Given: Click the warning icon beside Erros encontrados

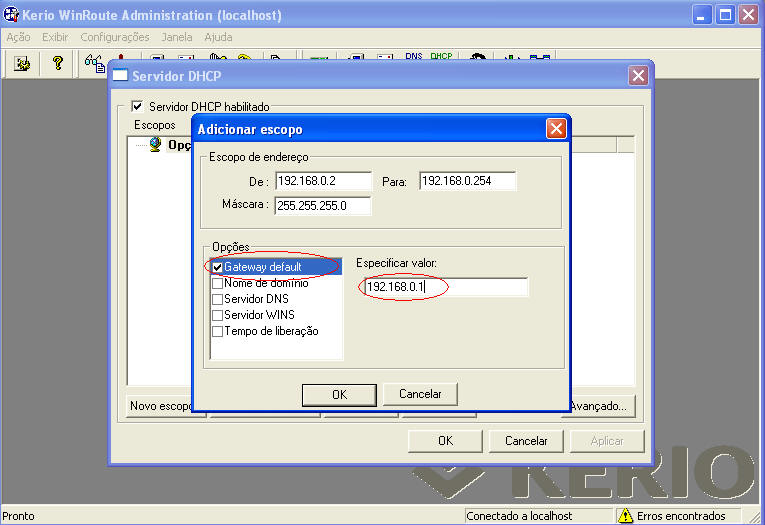Looking at the screenshot, I should coord(626,516).
